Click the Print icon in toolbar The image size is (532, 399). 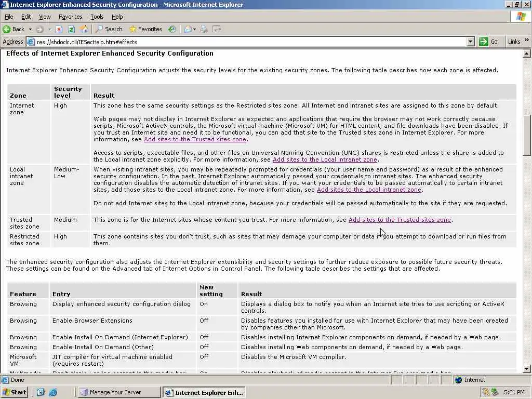(x=204, y=29)
